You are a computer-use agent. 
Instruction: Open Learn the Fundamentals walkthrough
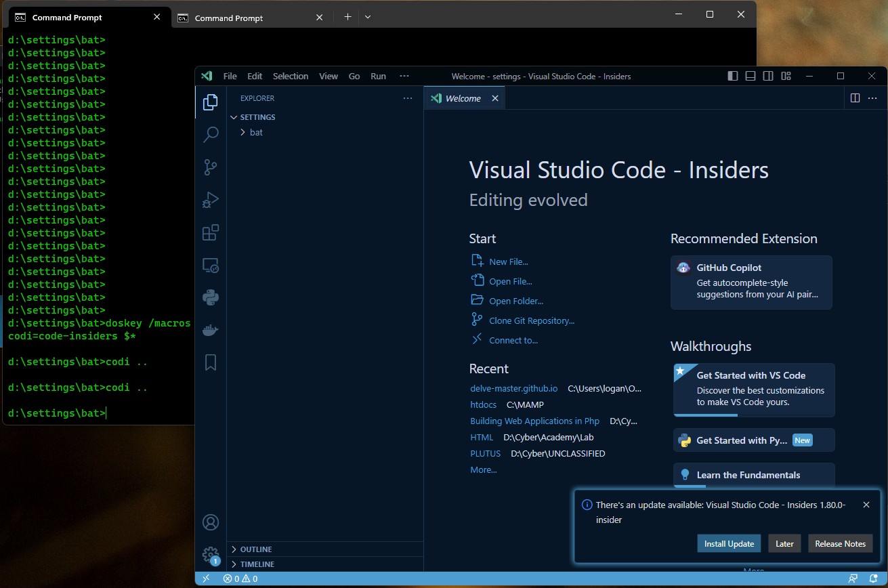pyautogui.click(x=754, y=475)
